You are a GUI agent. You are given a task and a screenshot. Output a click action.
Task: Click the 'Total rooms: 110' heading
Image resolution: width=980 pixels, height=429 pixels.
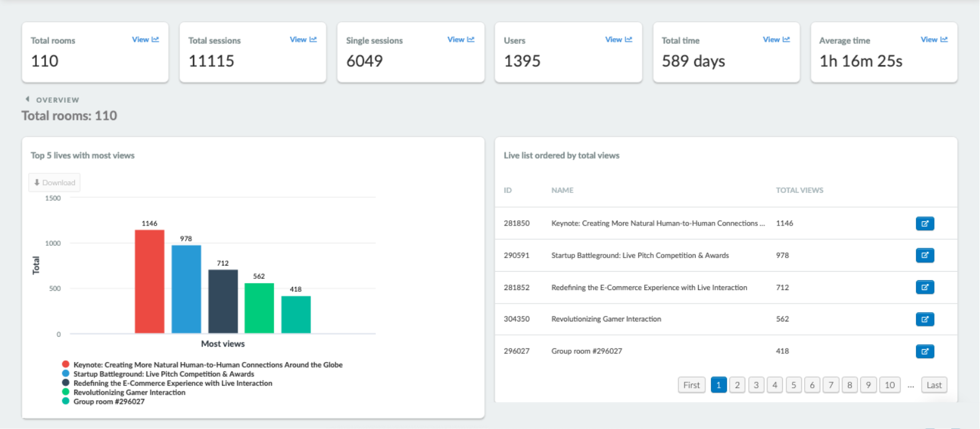[69, 116]
